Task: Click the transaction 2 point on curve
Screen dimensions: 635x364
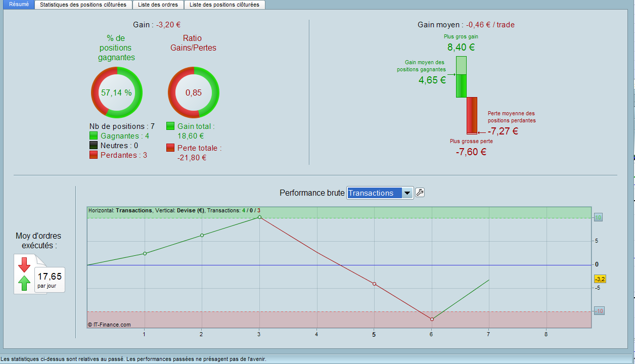Action: click(x=202, y=235)
